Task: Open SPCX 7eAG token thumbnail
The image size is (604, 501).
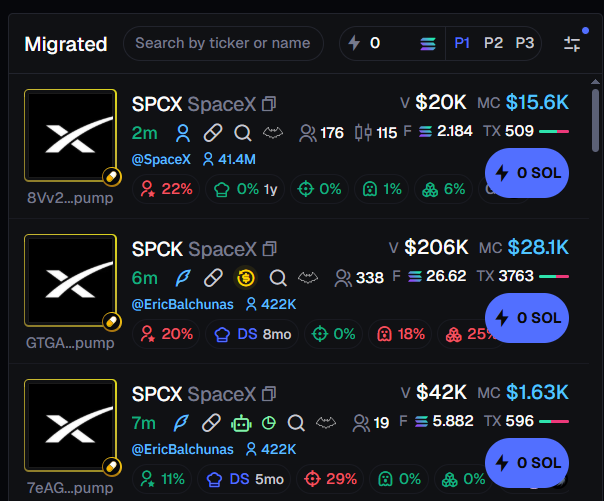Action: [x=70, y=425]
